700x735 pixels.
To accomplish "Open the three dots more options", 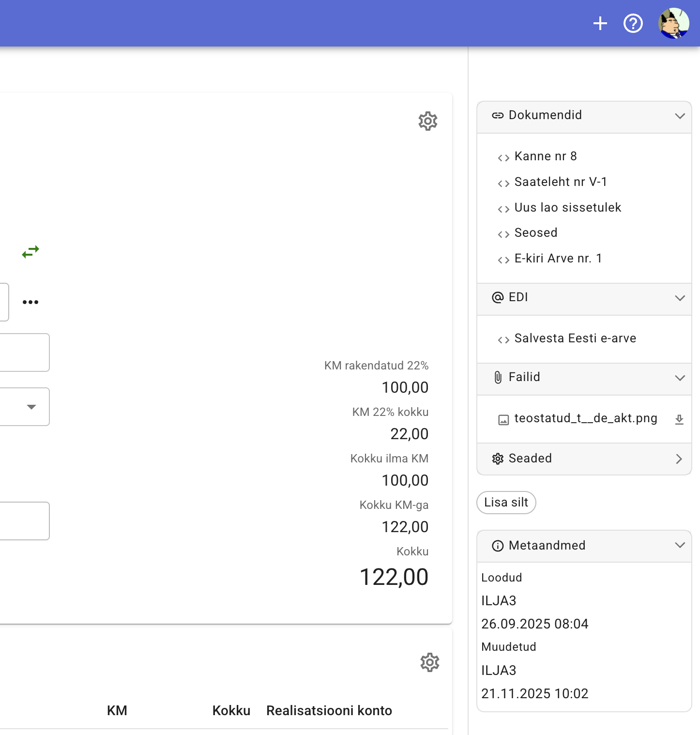I will pyautogui.click(x=30, y=302).
